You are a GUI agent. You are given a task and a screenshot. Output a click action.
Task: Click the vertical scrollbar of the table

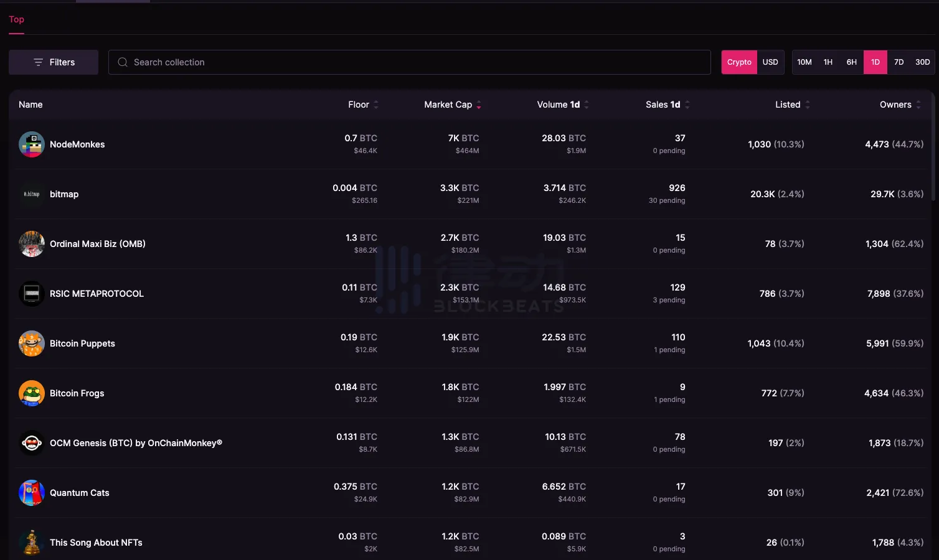(933, 149)
